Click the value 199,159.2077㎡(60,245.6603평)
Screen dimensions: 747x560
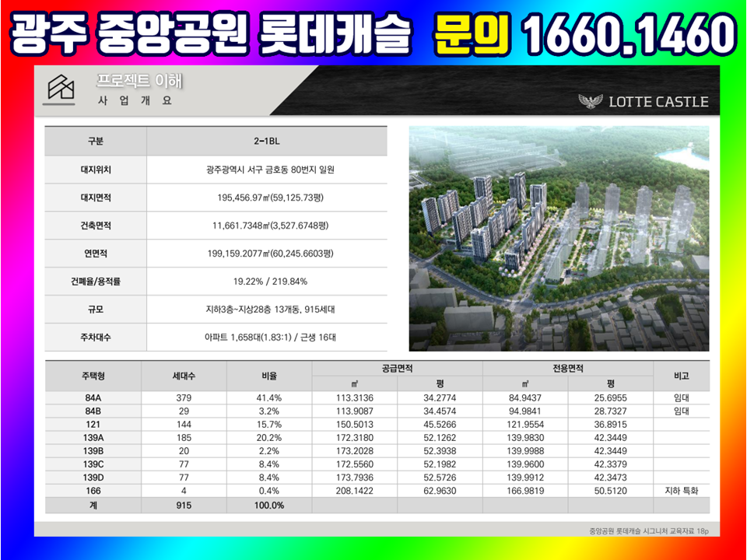click(270, 254)
